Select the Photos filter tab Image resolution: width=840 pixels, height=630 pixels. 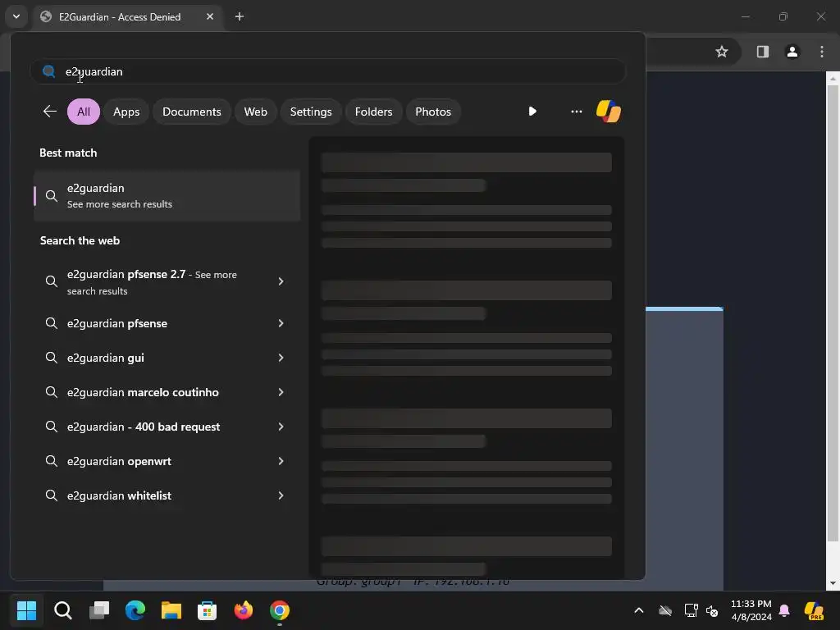click(x=433, y=112)
